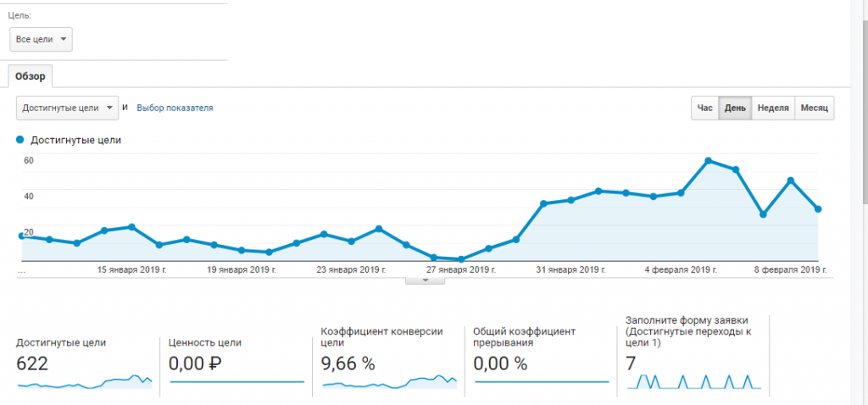Screen dimensions: 868x405
Task: Click the last data point on the chart
Action: 818,209
